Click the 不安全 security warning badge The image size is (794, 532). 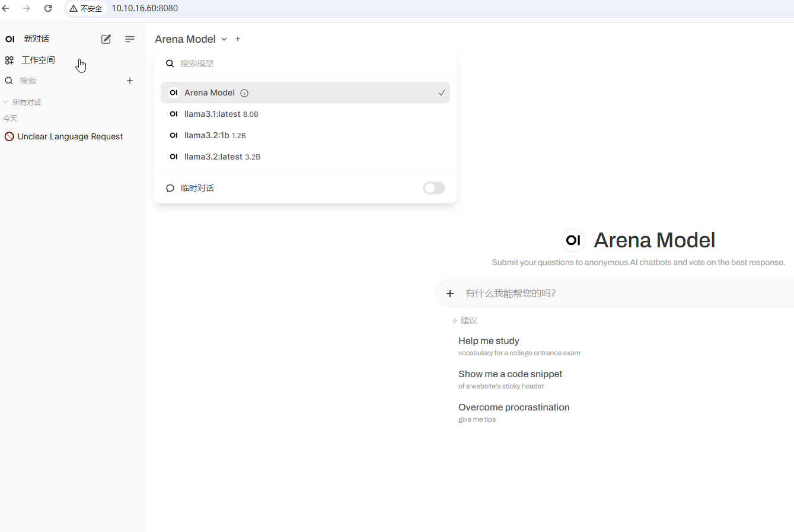click(x=86, y=8)
